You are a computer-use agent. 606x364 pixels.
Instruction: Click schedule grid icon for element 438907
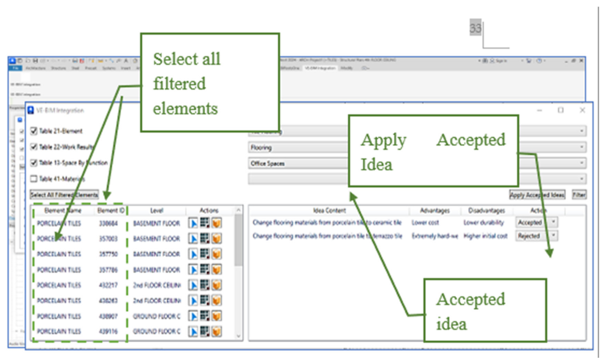click(x=205, y=316)
